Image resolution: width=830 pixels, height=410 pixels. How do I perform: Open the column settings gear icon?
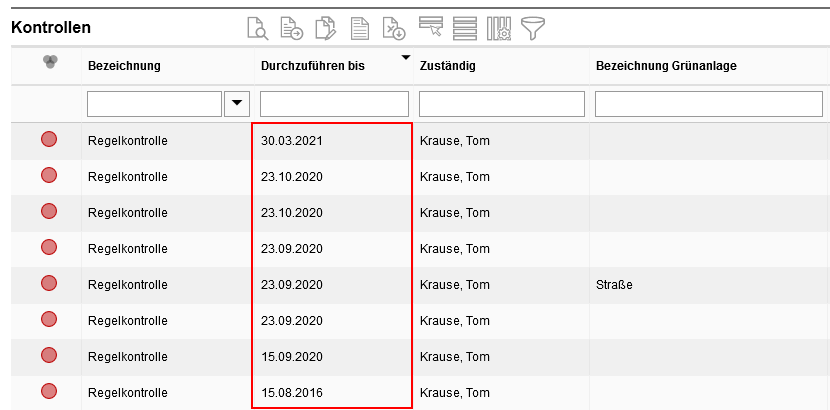tap(499, 29)
